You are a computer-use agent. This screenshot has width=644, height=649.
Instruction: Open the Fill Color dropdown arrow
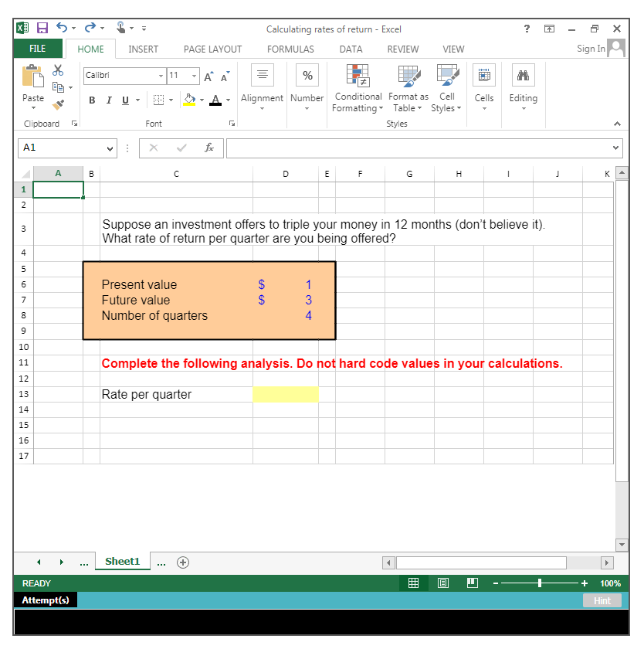[200, 100]
